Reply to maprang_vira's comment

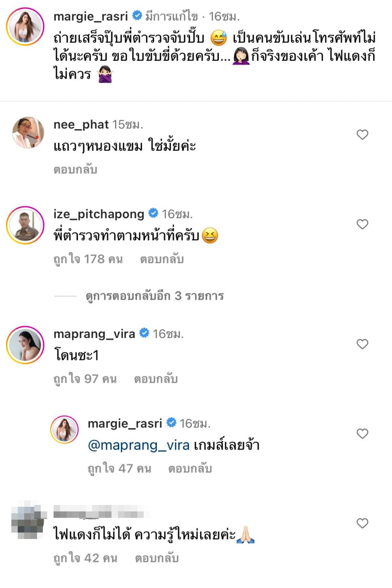156,379
